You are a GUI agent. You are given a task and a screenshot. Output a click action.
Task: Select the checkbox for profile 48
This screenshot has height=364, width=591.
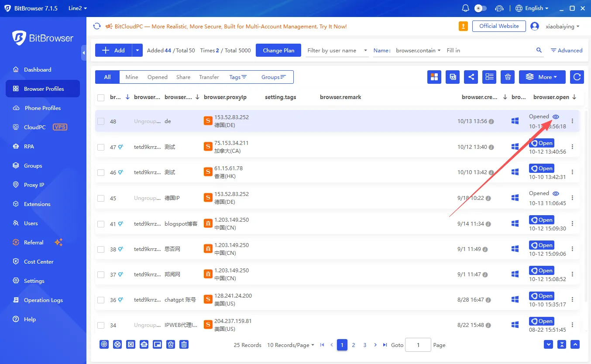point(101,121)
